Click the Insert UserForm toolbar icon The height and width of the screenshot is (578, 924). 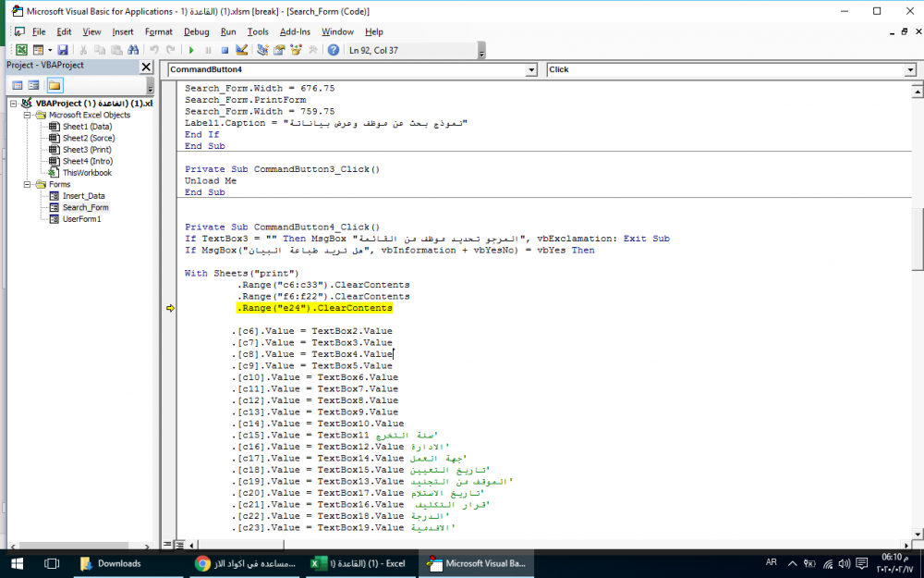coord(38,50)
